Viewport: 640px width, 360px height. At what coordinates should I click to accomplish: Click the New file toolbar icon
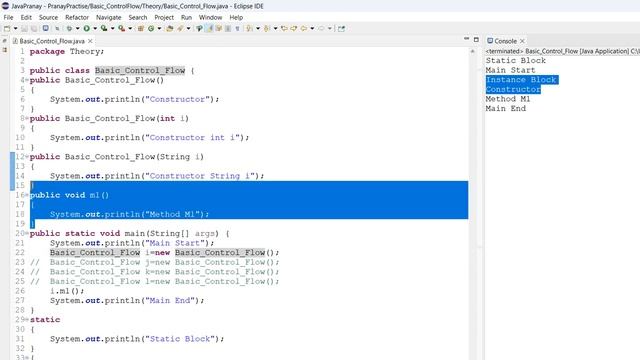tap(7, 29)
